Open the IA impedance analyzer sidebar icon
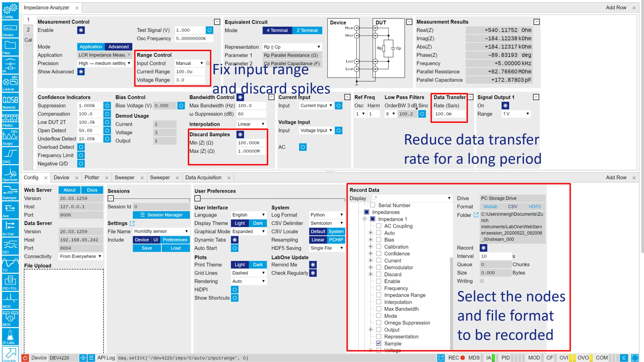Image resolution: width=644 pixels, height=362 pixels. pos(10,65)
